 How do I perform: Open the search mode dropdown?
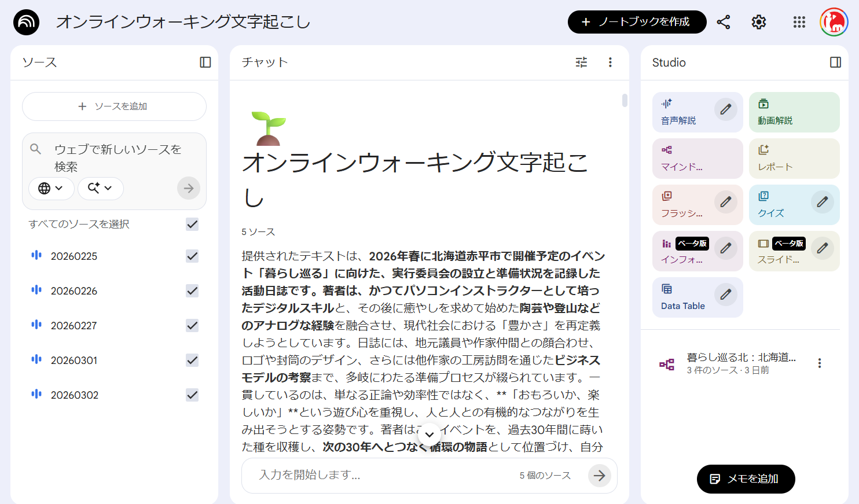coord(100,189)
